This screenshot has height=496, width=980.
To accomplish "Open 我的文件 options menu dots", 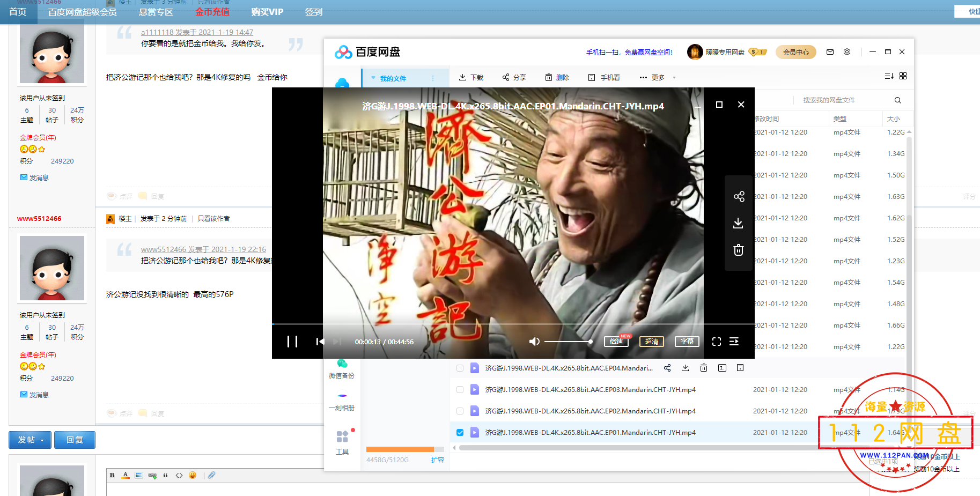I will 433,78.
